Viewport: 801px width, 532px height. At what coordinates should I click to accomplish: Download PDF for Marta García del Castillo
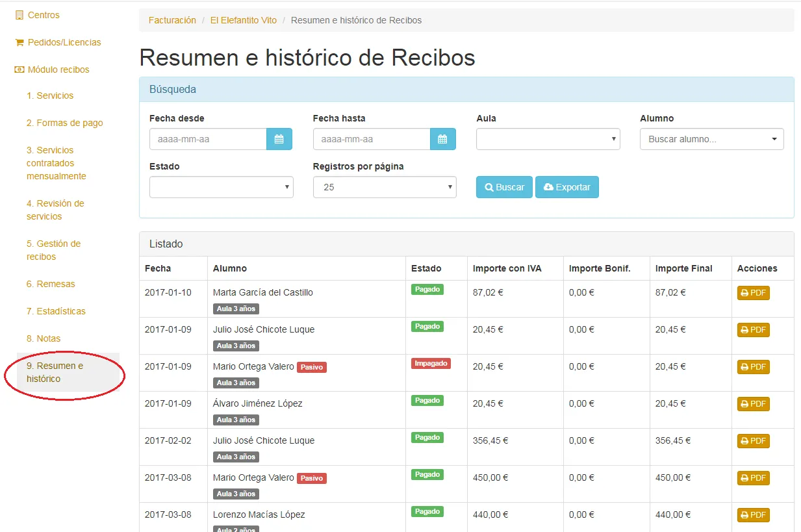click(753, 293)
